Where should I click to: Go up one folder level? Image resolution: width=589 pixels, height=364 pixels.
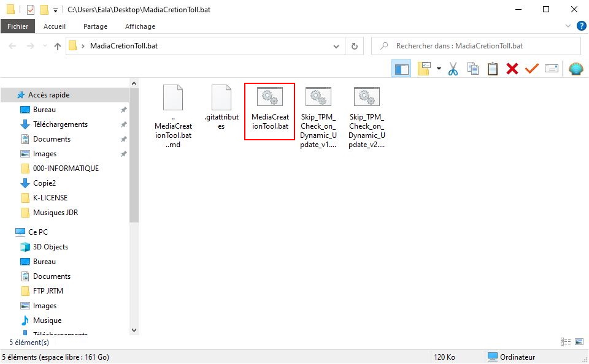[58, 46]
